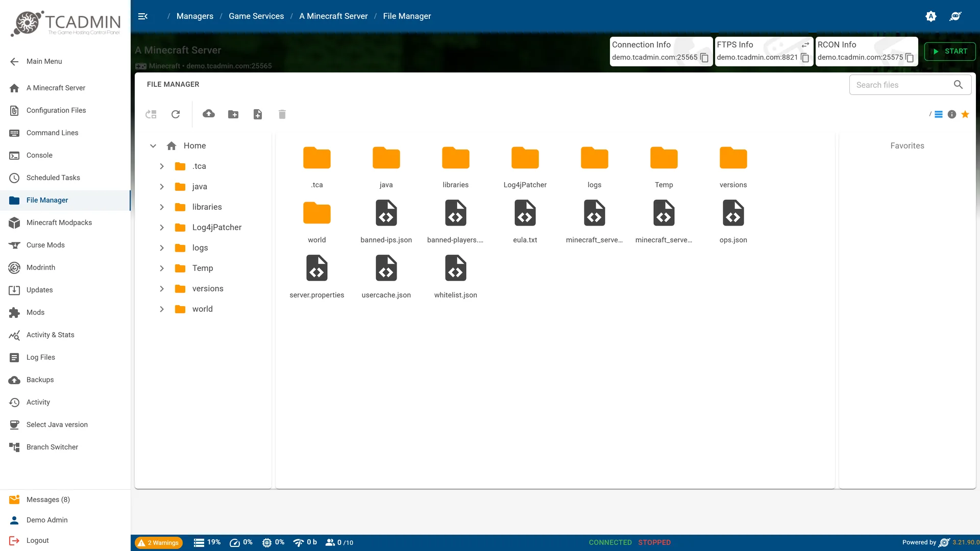
Task: Open Modrinth in sidebar
Action: click(65, 267)
